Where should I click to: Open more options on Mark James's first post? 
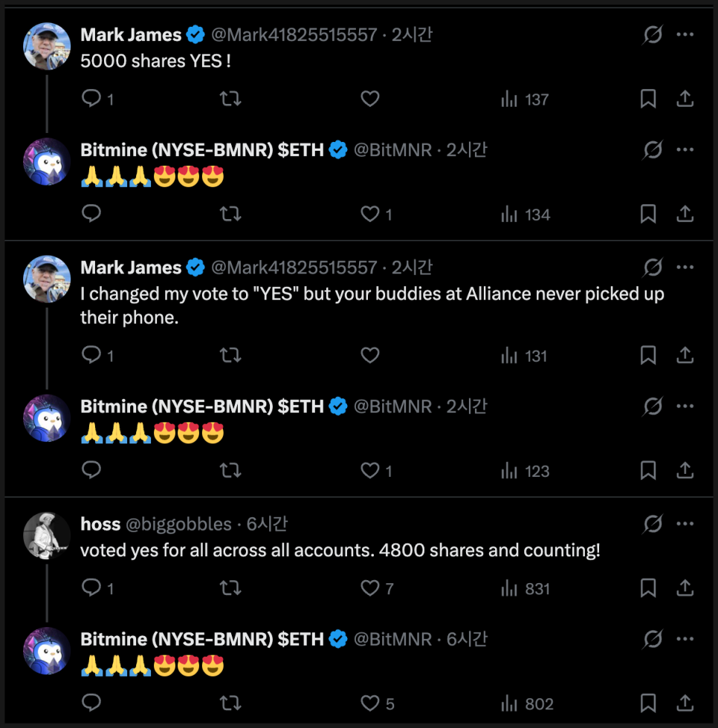coord(685,35)
